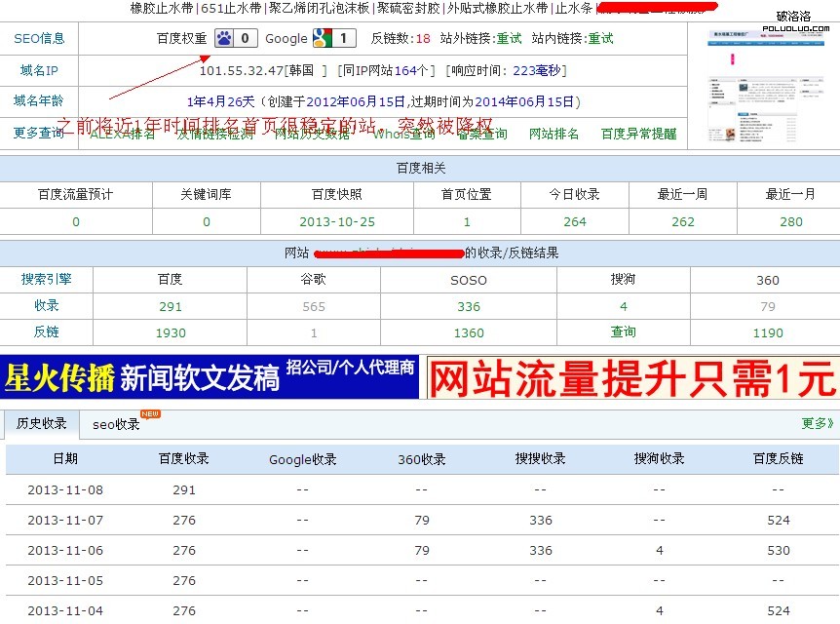
Task: Click the 更多查询 label
Action: point(39,133)
